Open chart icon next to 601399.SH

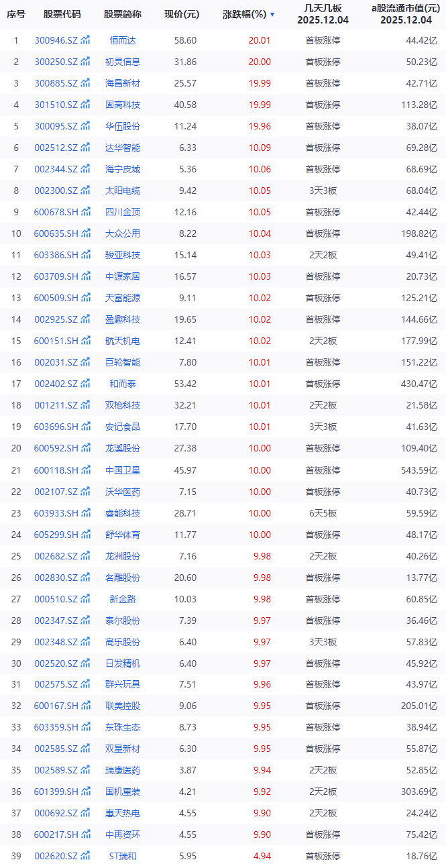click(85, 792)
